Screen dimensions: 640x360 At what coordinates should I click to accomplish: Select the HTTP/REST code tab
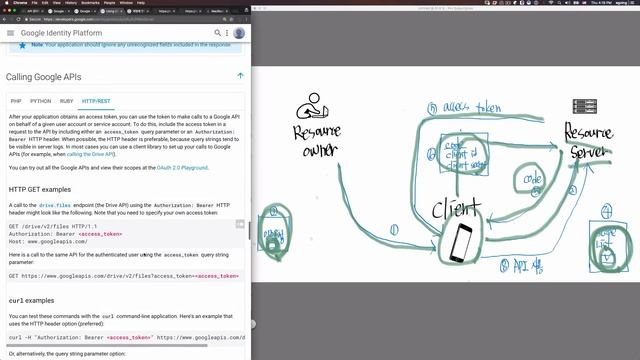[96, 101]
